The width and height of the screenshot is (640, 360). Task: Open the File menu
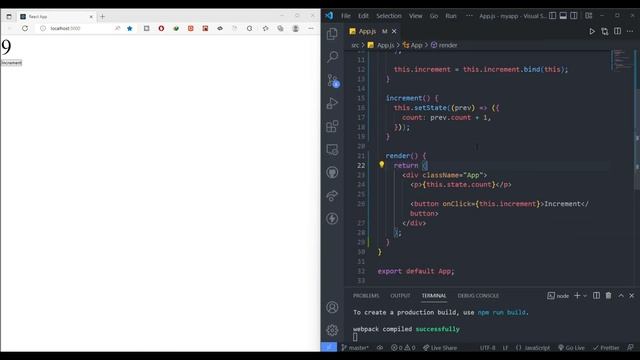coord(346,16)
